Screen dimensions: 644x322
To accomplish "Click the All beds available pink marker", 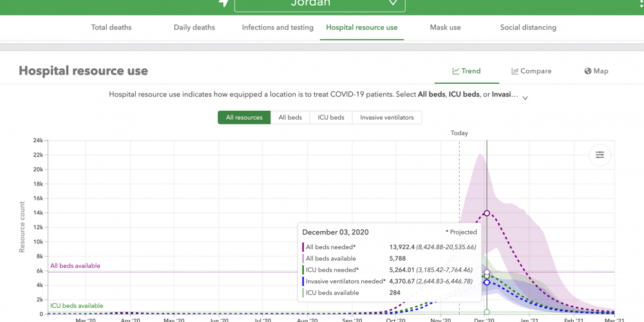I will click(487, 272).
